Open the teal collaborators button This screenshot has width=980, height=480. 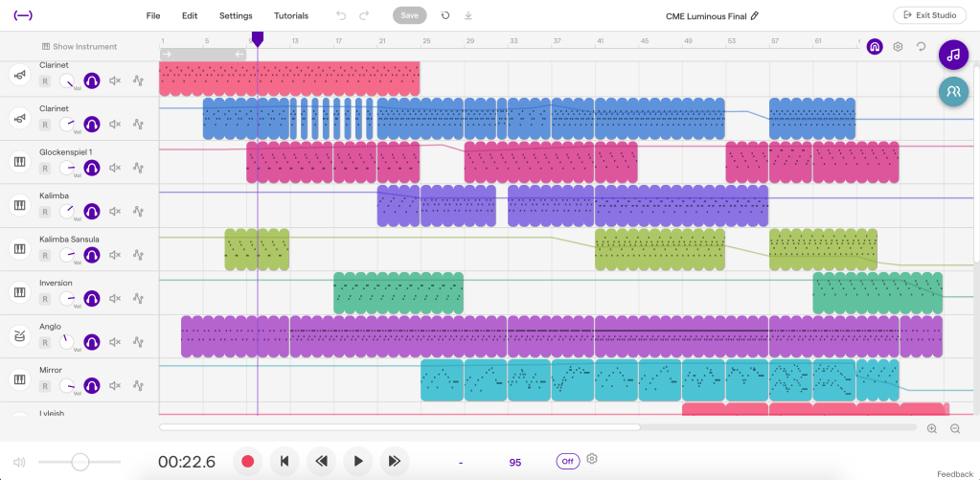(952, 91)
